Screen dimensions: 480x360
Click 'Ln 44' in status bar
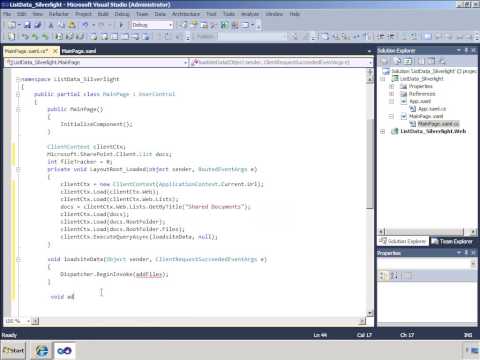320,335
